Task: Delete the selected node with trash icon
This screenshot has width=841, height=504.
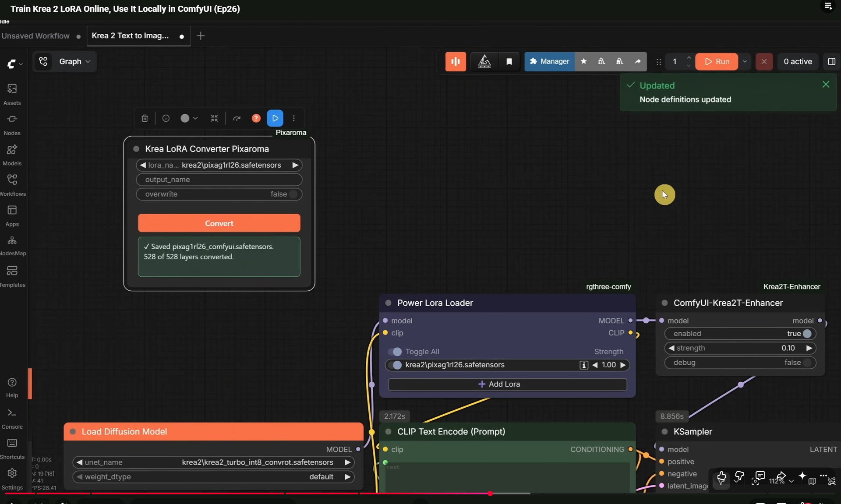Action: [145, 118]
